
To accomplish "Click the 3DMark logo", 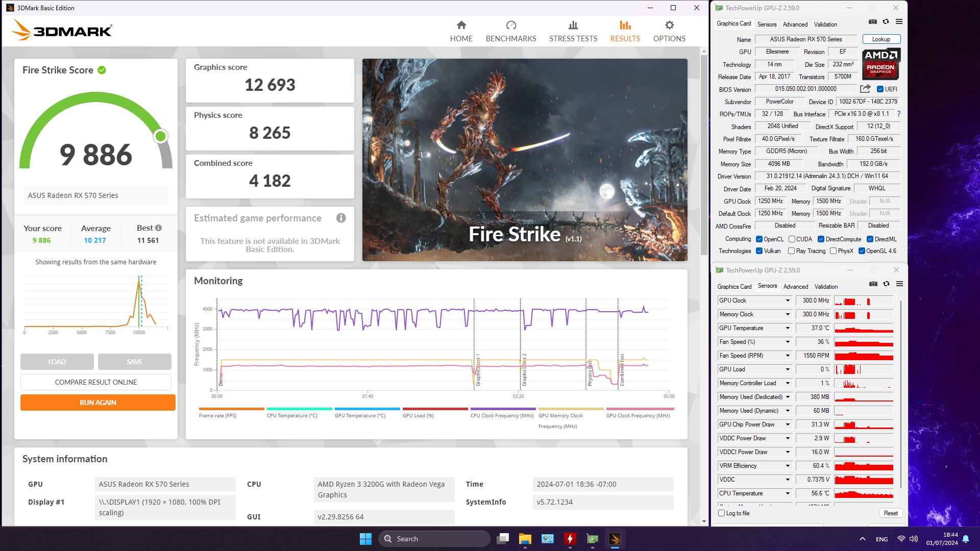I will coord(62,30).
